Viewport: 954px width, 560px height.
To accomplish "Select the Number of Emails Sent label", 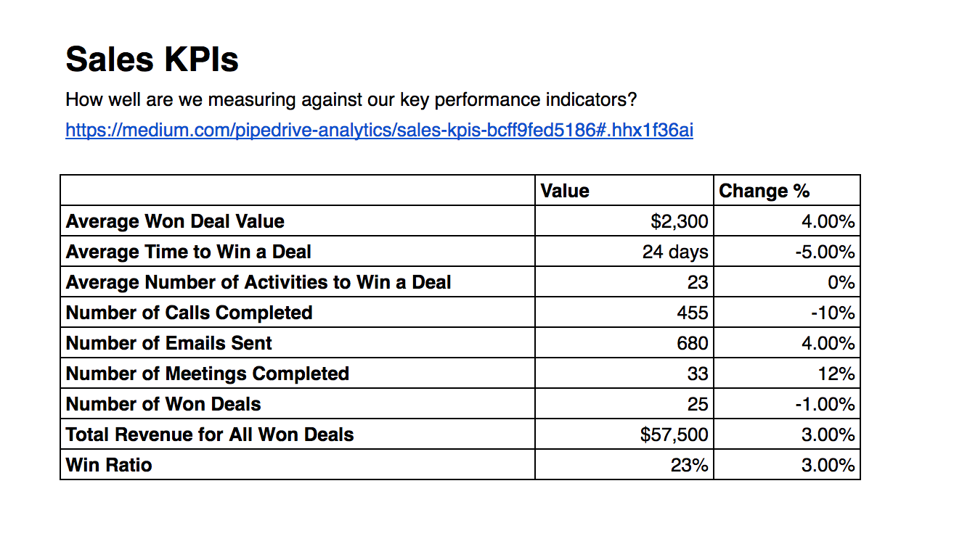I will [x=169, y=343].
